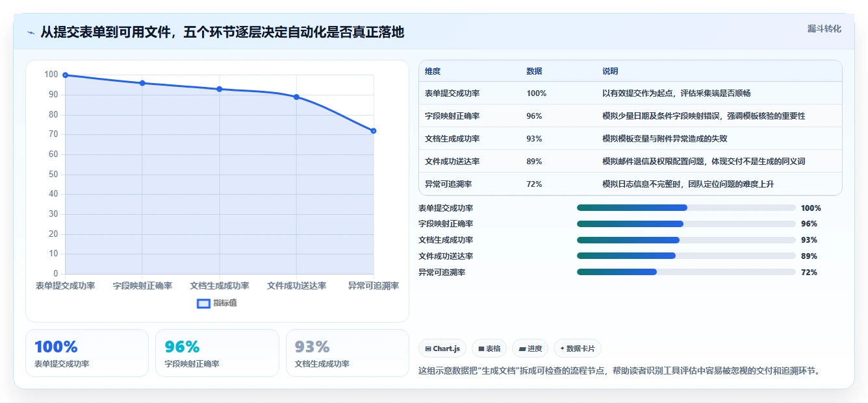Click the 文件成功送达率 progress bar
The width and height of the screenshot is (868, 403).
point(686,256)
